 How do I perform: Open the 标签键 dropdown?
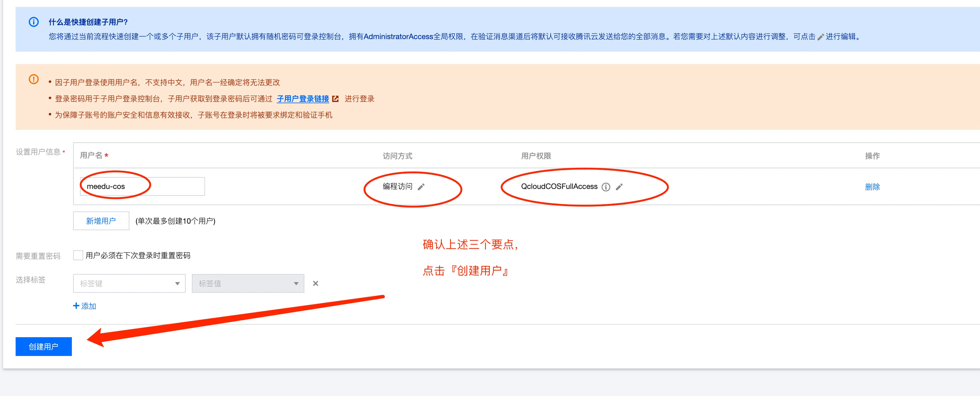[x=129, y=283]
